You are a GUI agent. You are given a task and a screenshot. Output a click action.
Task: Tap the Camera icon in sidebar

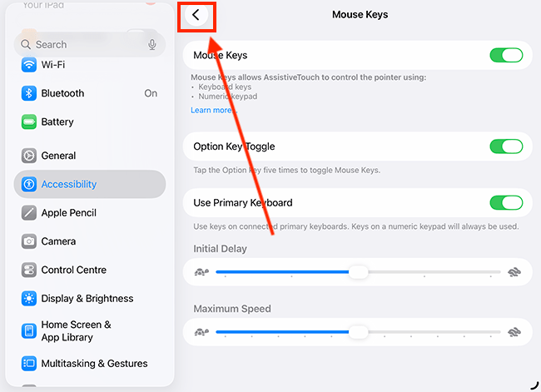click(x=29, y=241)
